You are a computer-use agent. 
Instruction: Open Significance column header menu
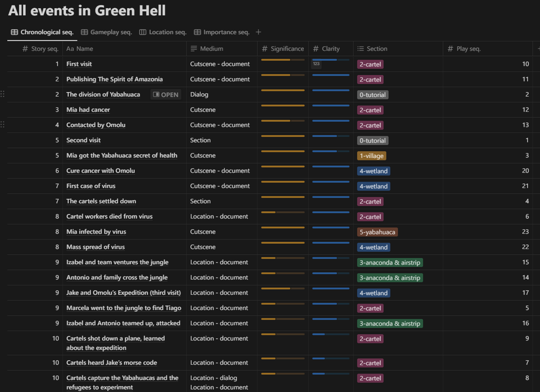point(283,49)
